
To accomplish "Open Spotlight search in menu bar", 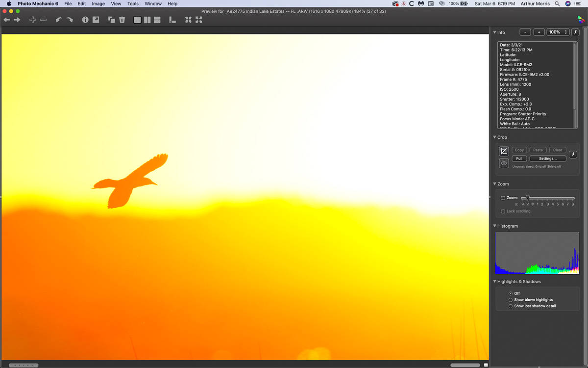I will click(557, 3).
